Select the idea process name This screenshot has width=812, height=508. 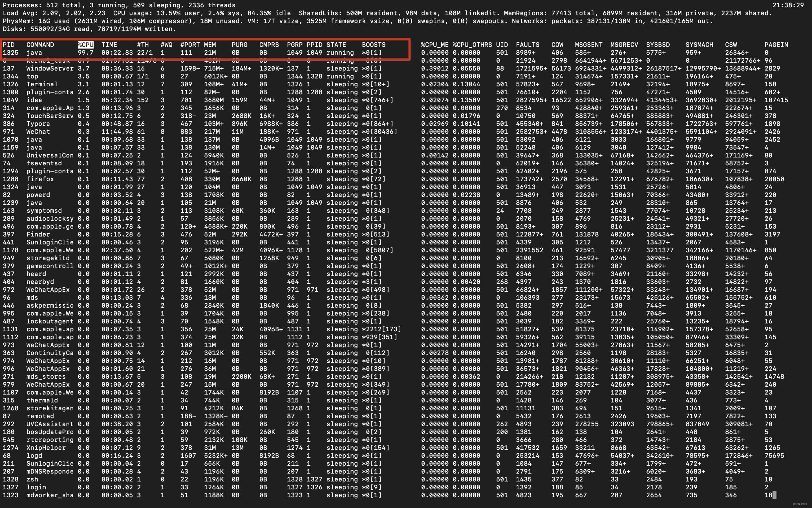tap(34, 100)
